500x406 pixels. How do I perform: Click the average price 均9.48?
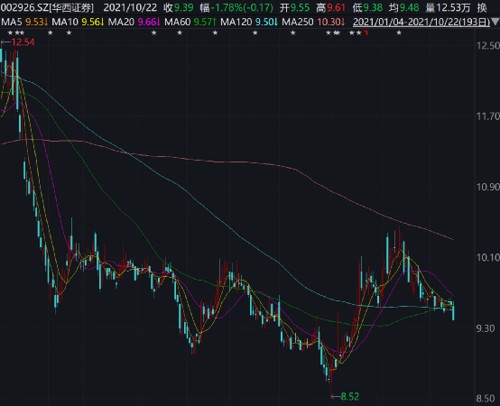pos(404,8)
